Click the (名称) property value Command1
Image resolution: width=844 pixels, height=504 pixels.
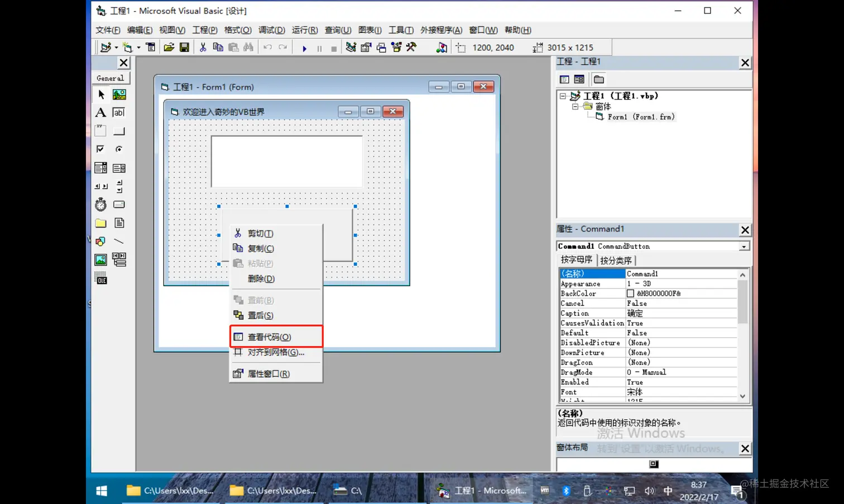coord(682,273)
